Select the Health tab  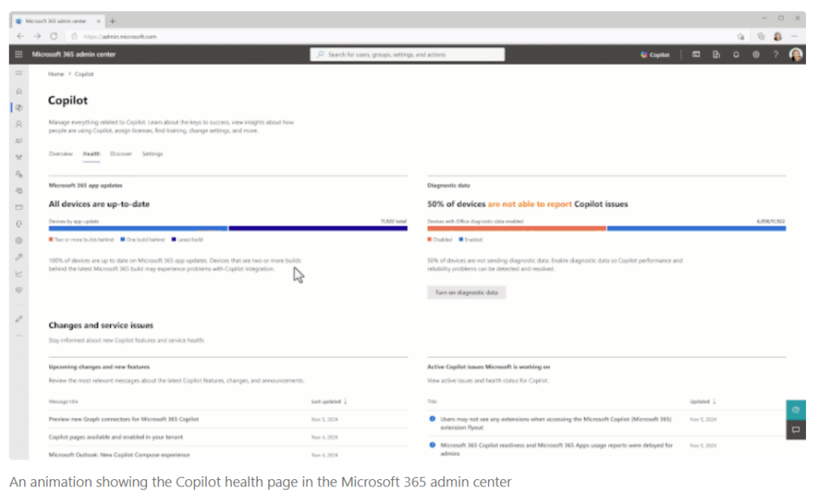[91, 154]
